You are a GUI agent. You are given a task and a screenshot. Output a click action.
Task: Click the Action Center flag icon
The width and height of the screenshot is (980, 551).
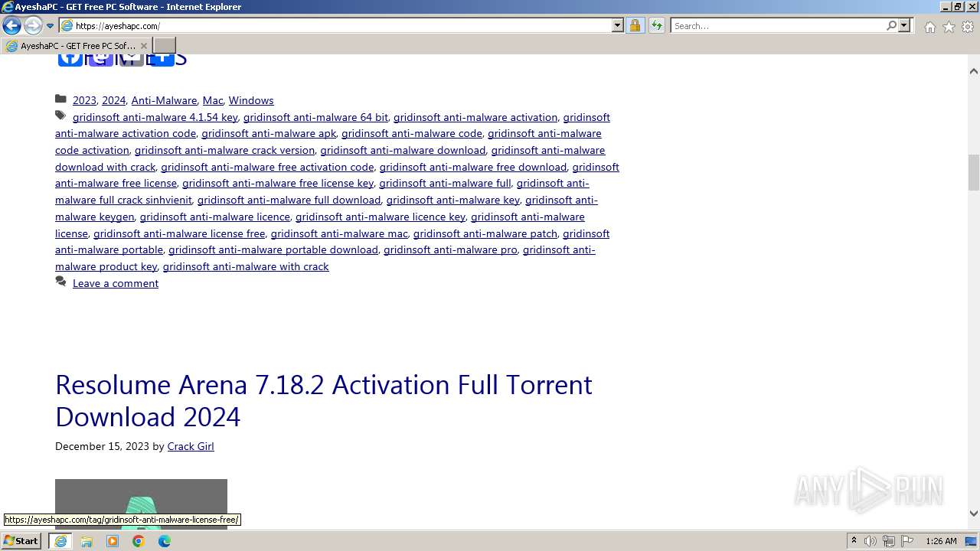(907, 541)
